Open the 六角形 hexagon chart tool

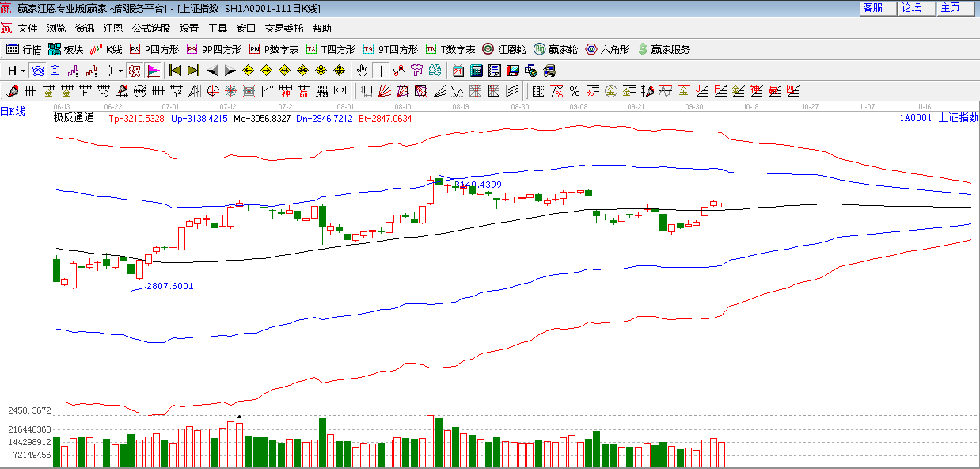click(607, 49)
